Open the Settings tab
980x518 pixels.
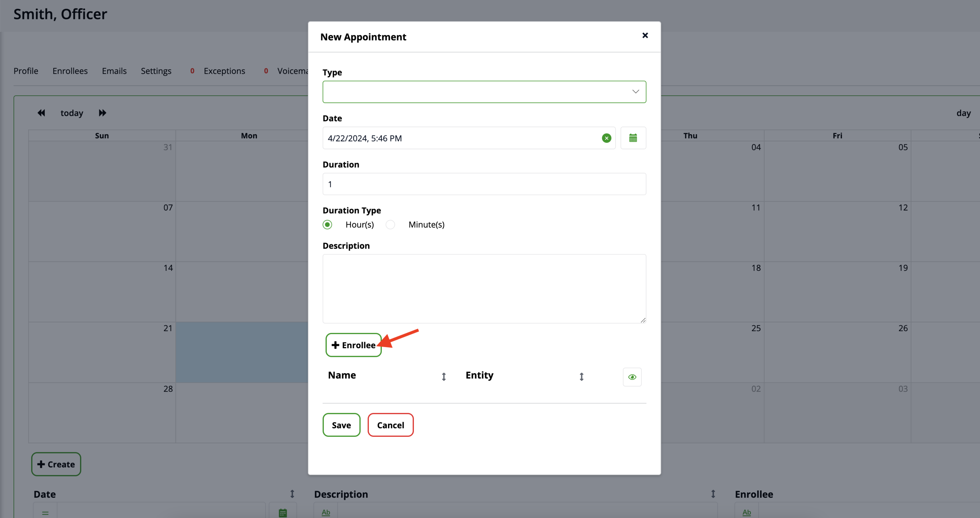pos(156,71)
